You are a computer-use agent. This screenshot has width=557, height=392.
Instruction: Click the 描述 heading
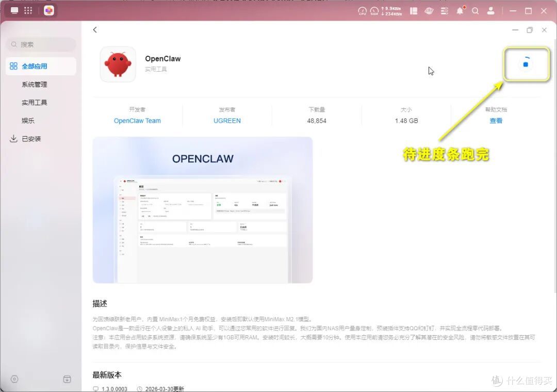100,303
